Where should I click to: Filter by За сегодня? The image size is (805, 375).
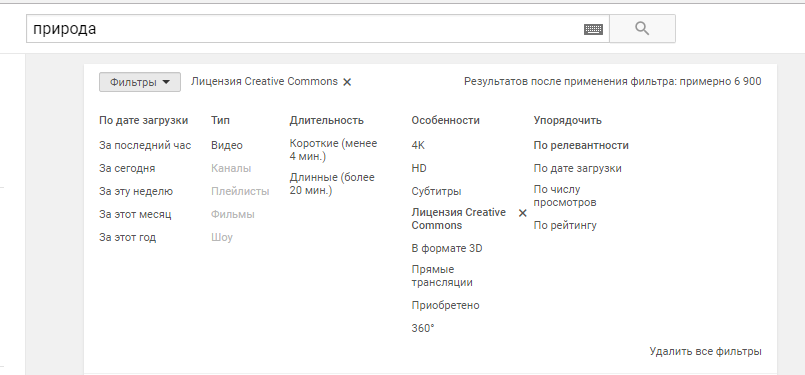click(127, 168)
